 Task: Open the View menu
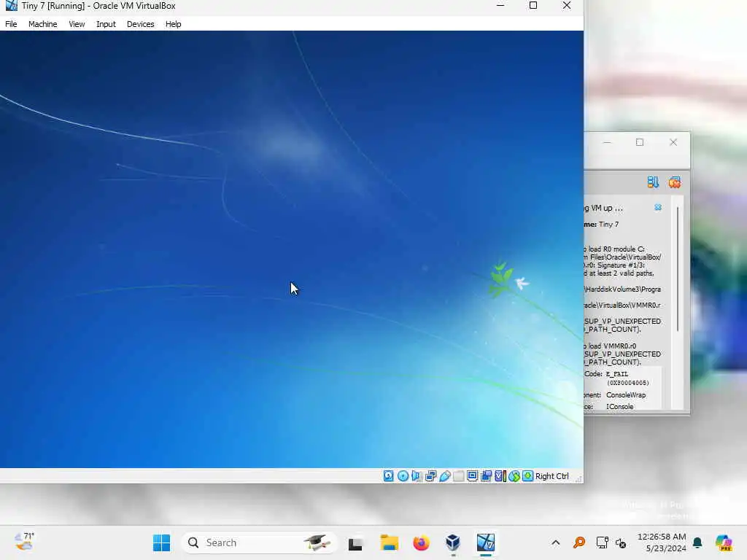pos(76,24)
